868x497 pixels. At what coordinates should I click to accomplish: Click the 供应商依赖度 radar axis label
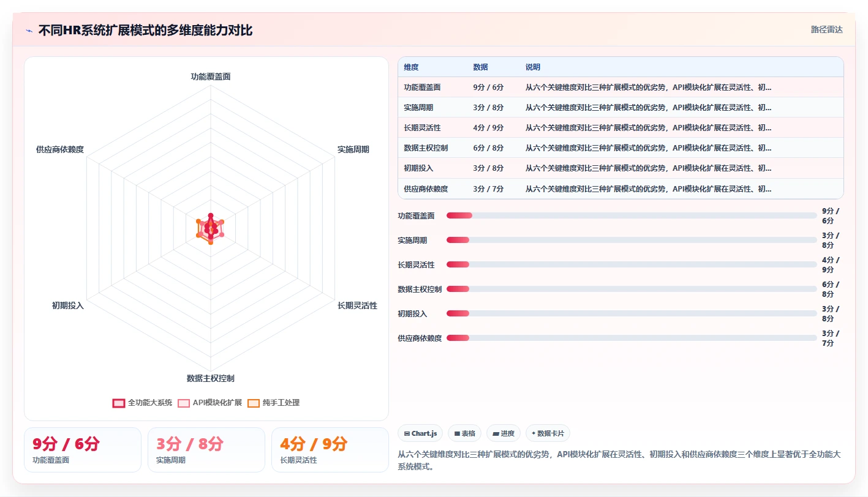tap(60, 149)
